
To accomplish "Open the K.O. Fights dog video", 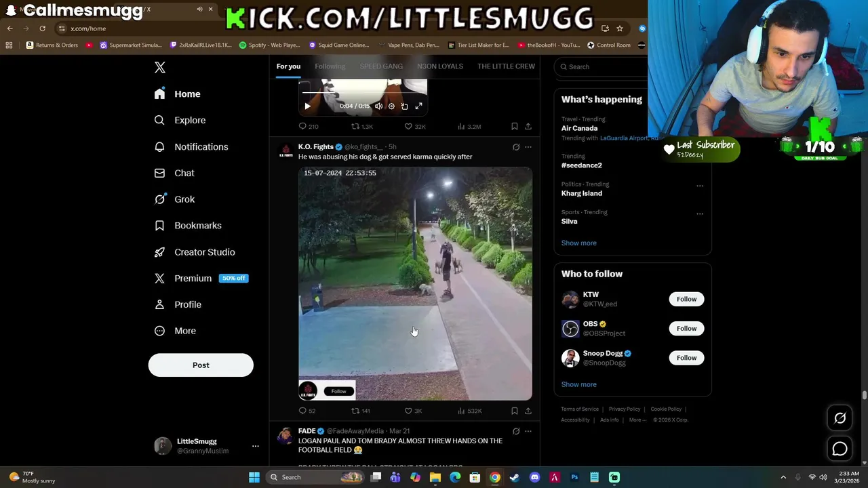I will (415, 283).
